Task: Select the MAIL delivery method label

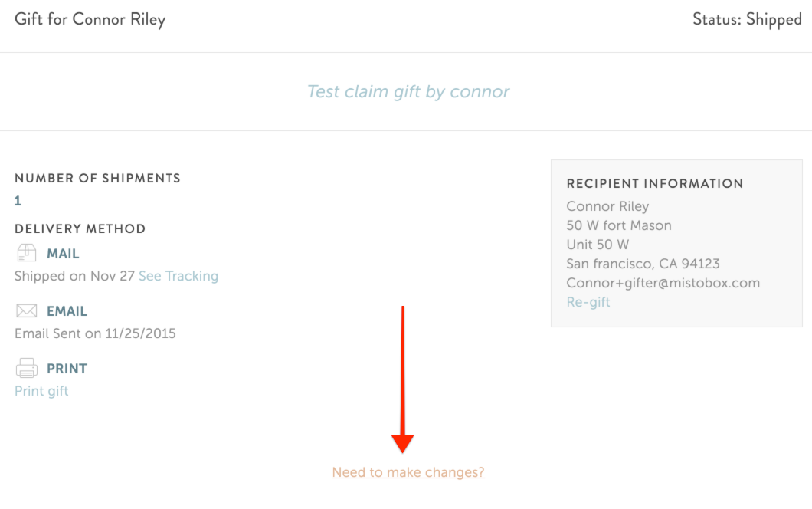Action: point(63,254)
